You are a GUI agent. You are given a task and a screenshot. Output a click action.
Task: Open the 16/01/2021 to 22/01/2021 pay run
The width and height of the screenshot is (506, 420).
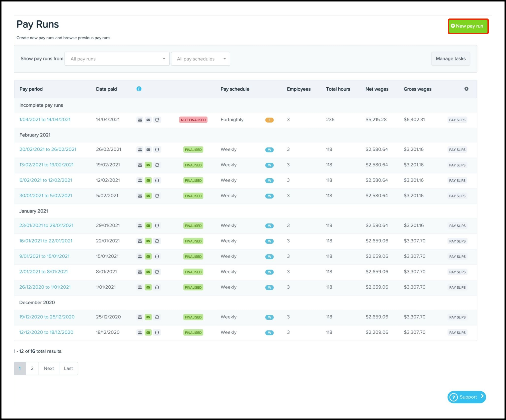pyautogui.click(x=46, y=241)
